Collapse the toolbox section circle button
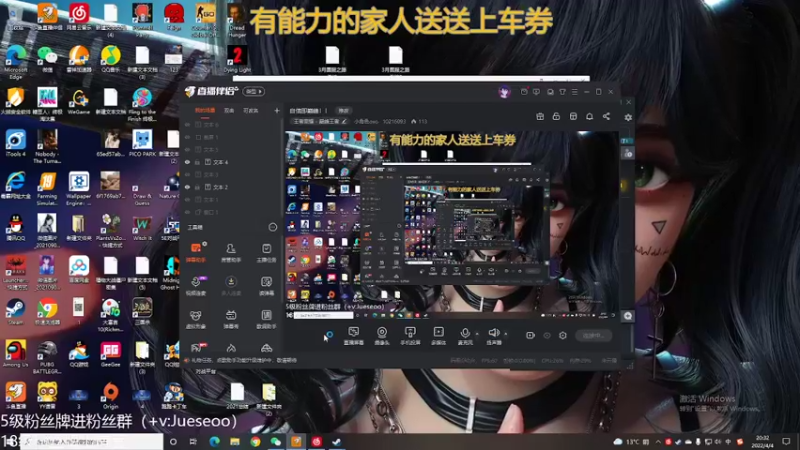The height and width of the screenshot is (450, 800). [272, 227]
